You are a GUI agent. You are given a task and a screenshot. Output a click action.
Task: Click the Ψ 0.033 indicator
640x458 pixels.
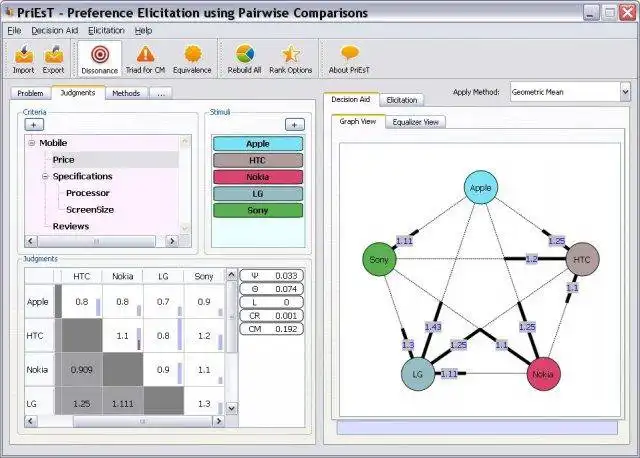pos(271,276)
